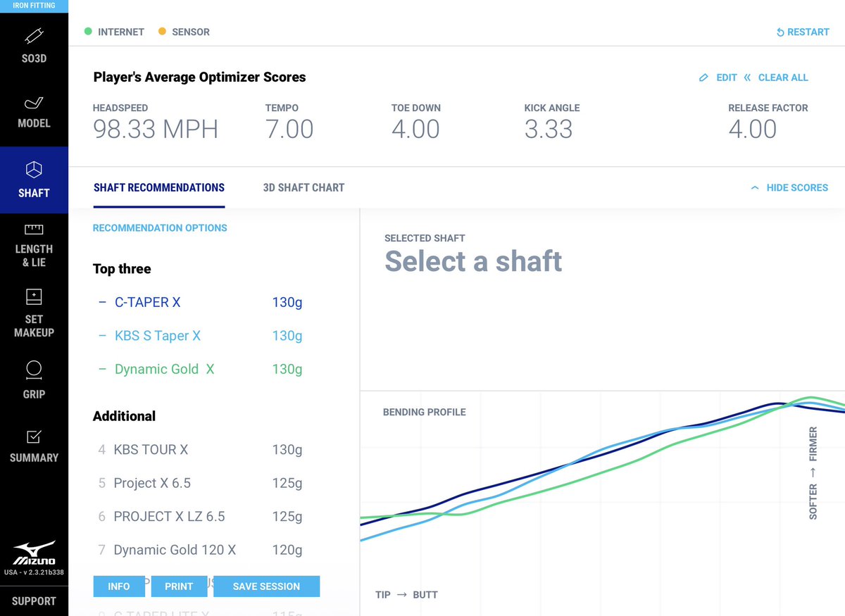Click the TIP → BUTT axis label

[406, 595]
